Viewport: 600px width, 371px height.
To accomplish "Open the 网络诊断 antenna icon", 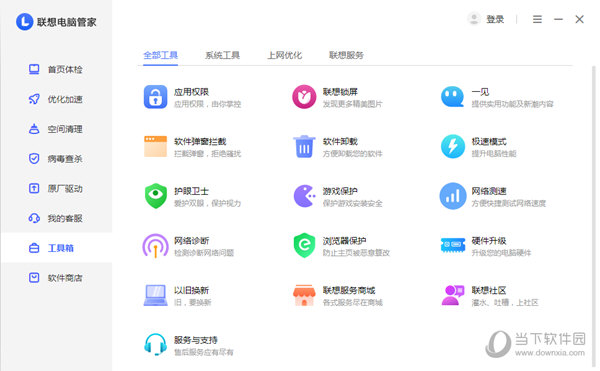I will (155, 246).
